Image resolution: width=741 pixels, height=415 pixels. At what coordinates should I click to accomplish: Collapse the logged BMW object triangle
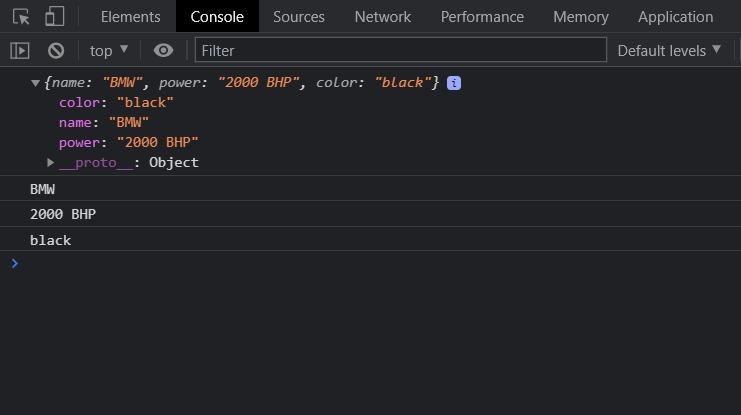[35, 83]
